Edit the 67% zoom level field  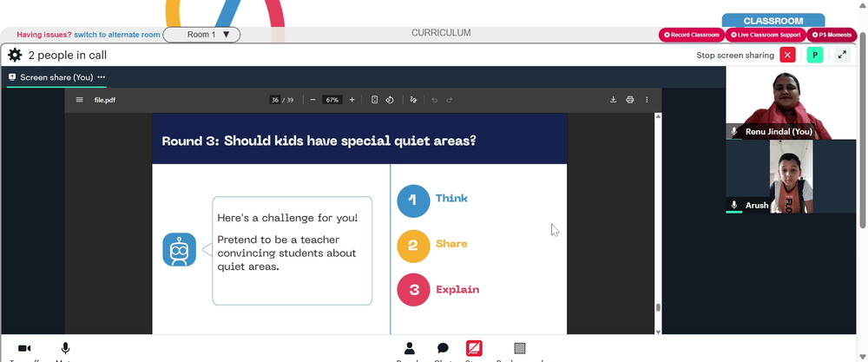coord(332,100)
